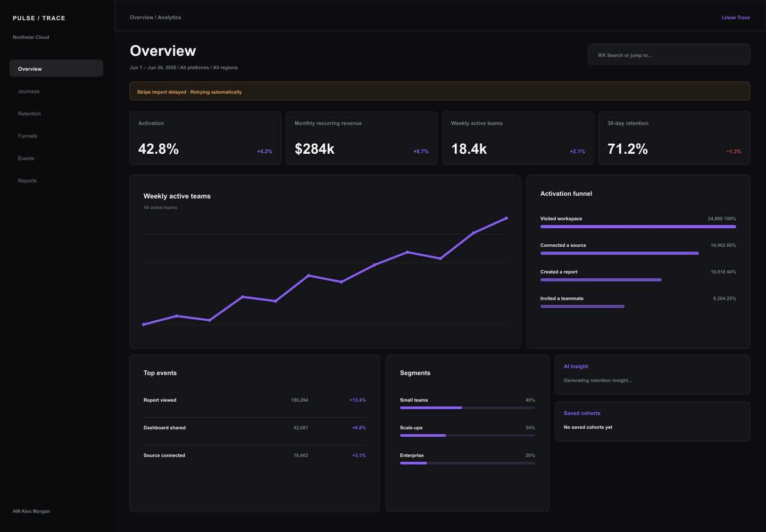
Task: Click the All active teams chart subtitle
Action: (160, 207)
